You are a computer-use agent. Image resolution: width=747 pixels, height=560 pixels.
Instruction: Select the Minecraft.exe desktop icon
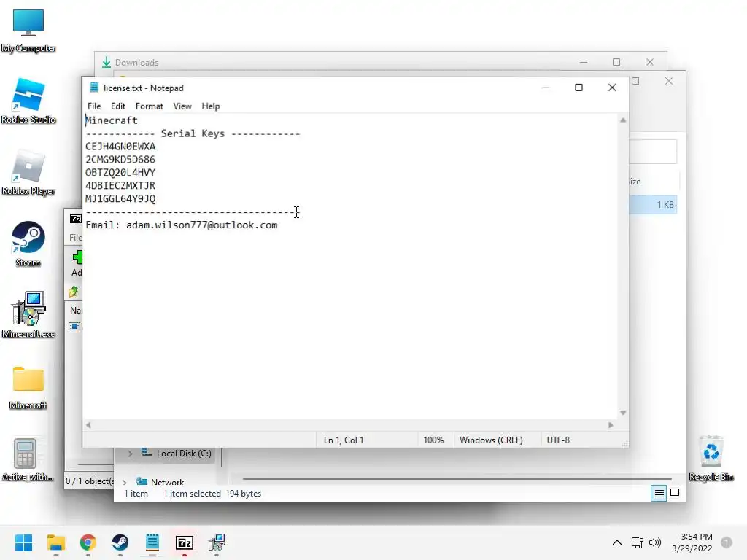tap(28, 315)
